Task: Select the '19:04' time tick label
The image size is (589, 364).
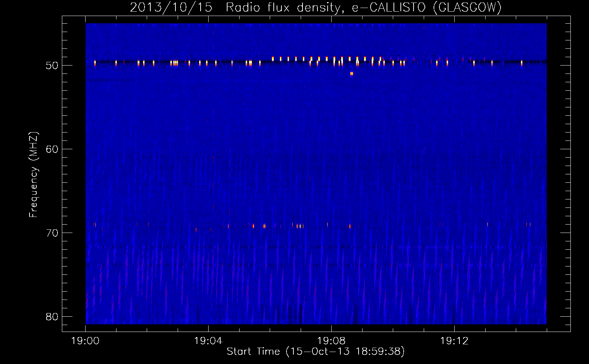Action: [x=208, y=341]
